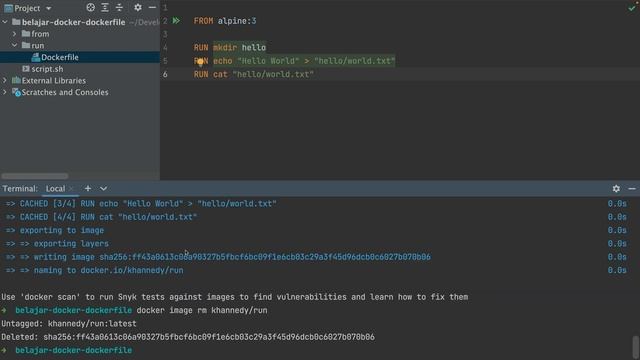Click the terminal vertical scrollbar
Screen dimensions: 640x360
(636, 347)
